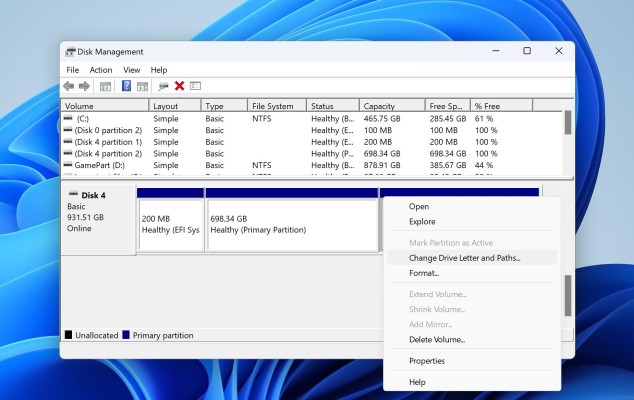The width and height of the screenshot is (634, 400).
Task: Click the greyed Add Mirror... entry
Action: click(x=472, y=325)
